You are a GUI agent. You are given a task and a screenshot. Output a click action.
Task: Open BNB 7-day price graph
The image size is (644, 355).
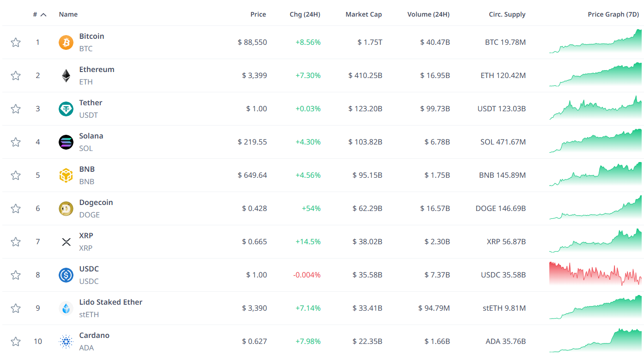(595, 175)
